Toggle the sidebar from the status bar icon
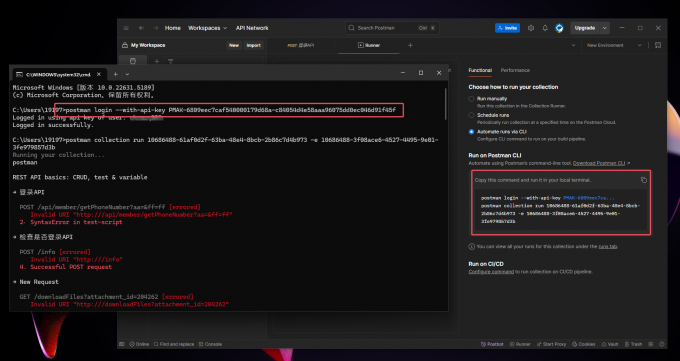This screenshot has width=680, height=361. [x=122, y=344]
